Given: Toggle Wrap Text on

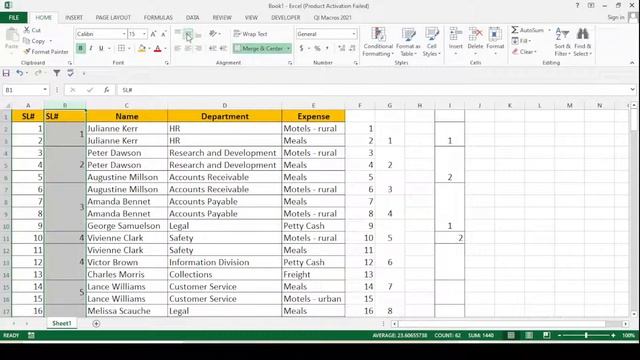Looking at the screenshot, I should click(x=251, y=34).
